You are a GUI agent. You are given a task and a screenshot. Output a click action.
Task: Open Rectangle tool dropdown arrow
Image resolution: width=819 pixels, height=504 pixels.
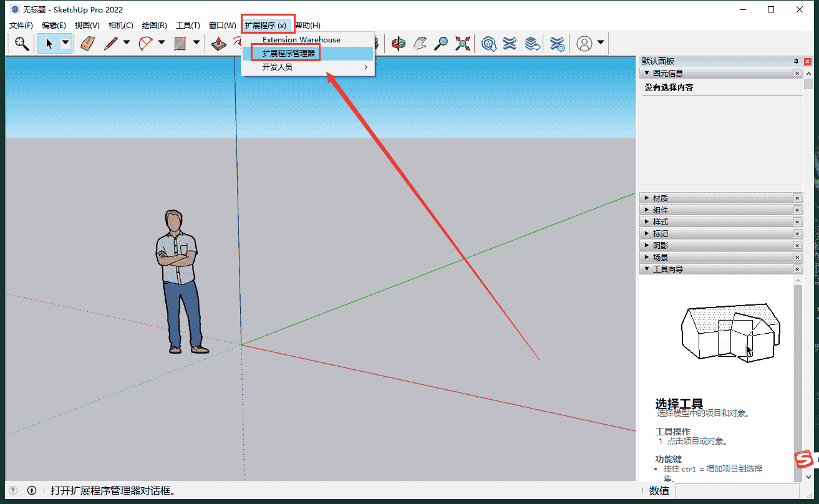coord(196,44)
